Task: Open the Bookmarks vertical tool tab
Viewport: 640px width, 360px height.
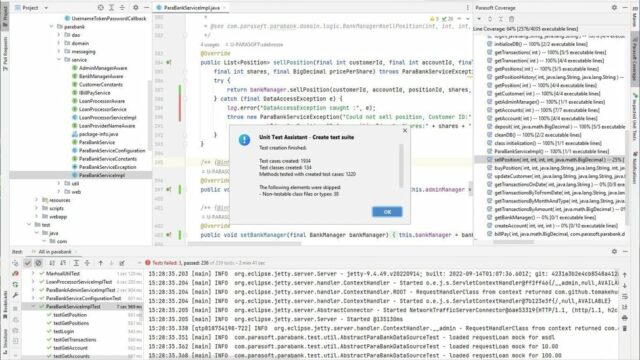Action: point(5,304)
